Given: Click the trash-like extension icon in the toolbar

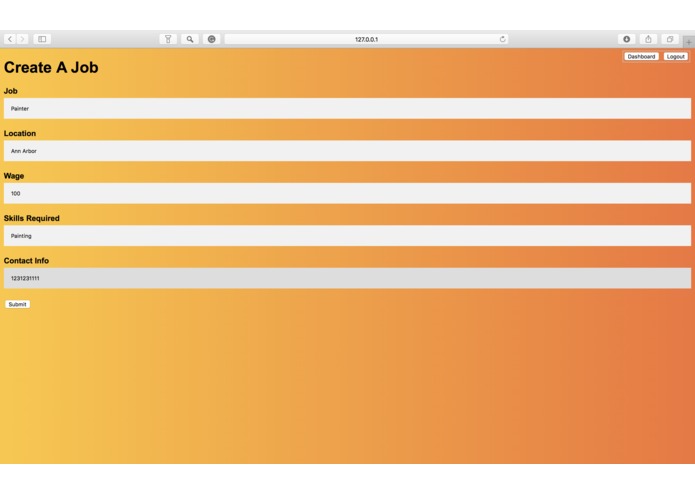Looking at the screenshot, I should [x=168, y=39].
